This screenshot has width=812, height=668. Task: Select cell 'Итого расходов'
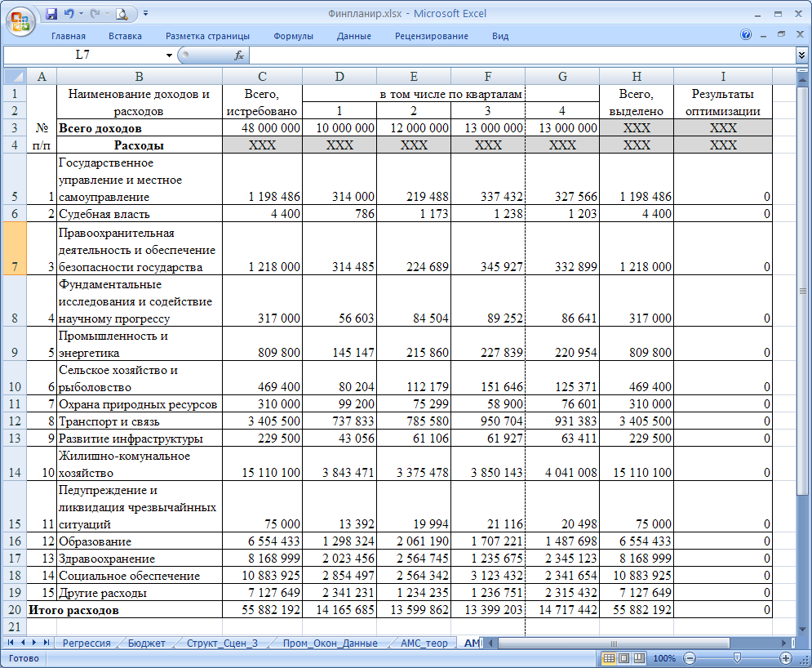[x=124, y=609]
